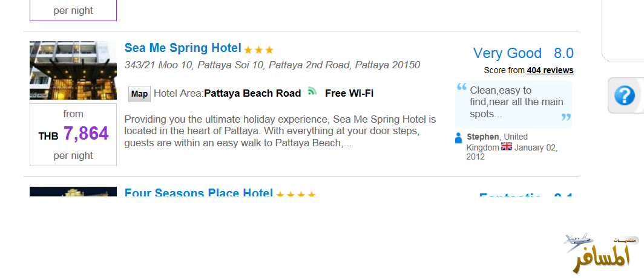This screenshot has width=644, height=278.
Task: Click the THB 7,864 per night price box
Action: (x=73, y=134)
